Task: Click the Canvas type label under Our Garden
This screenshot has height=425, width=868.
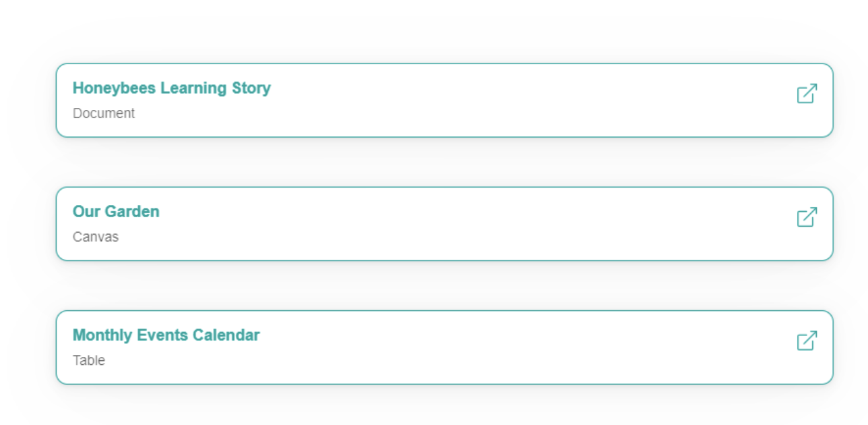Action: point(96,237)
